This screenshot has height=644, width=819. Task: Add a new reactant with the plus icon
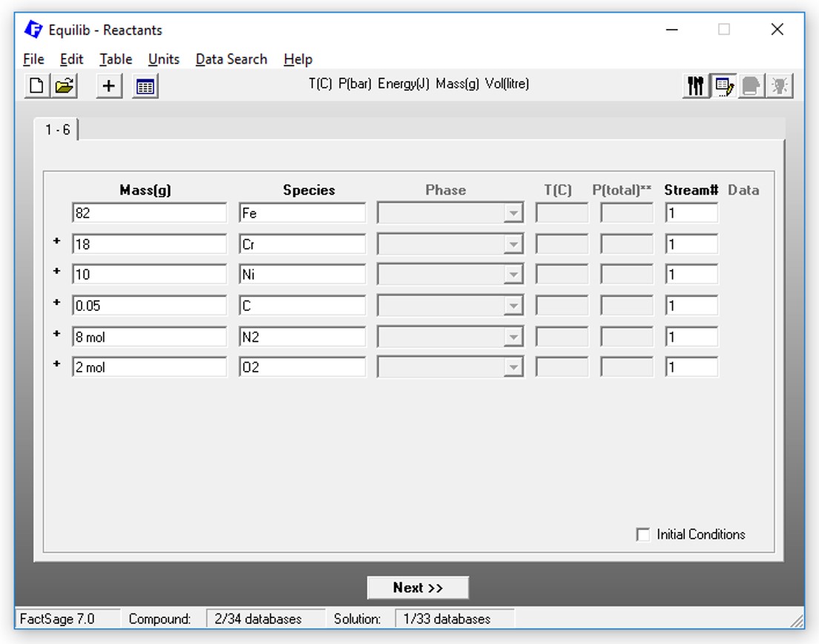point(108,86)
